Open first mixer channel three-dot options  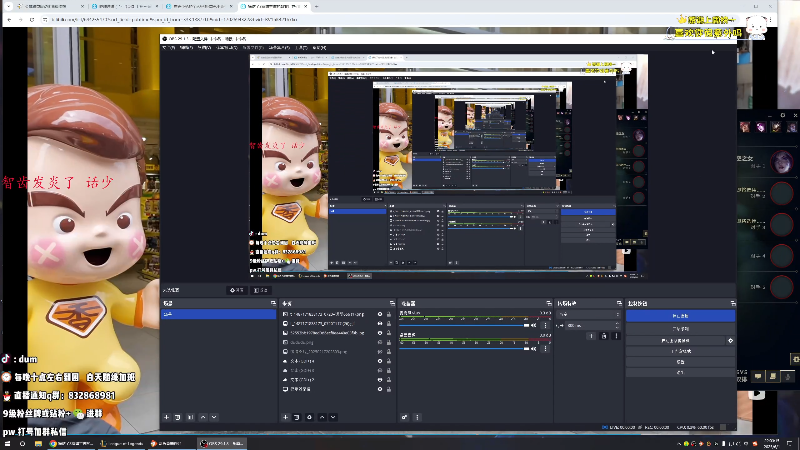coord(545,325)
